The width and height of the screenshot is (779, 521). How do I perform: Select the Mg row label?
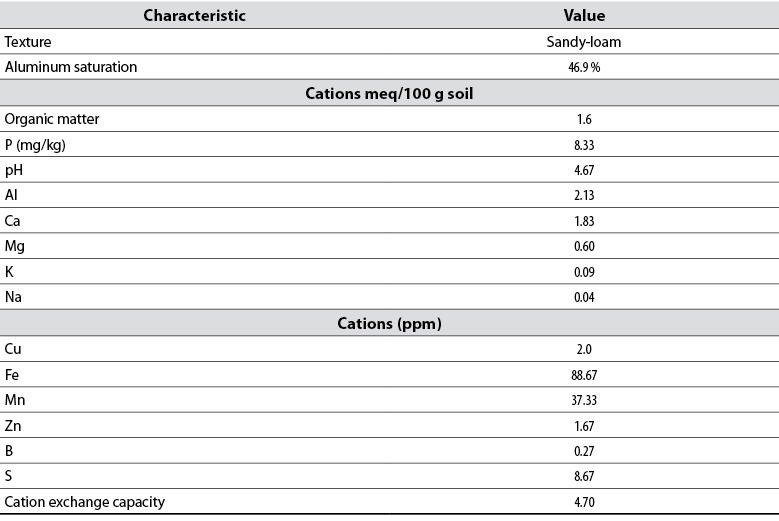14,246
